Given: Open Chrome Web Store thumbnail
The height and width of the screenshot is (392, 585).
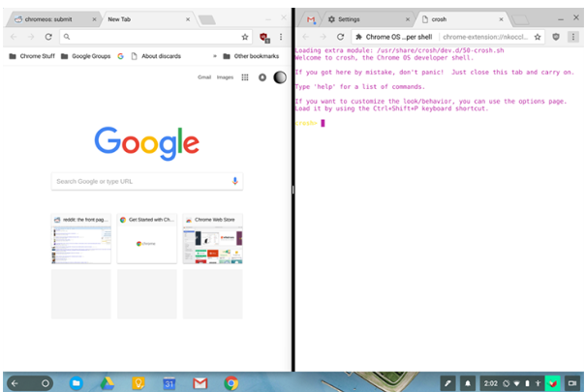Looking at the screenshot, I should (213, 239).
